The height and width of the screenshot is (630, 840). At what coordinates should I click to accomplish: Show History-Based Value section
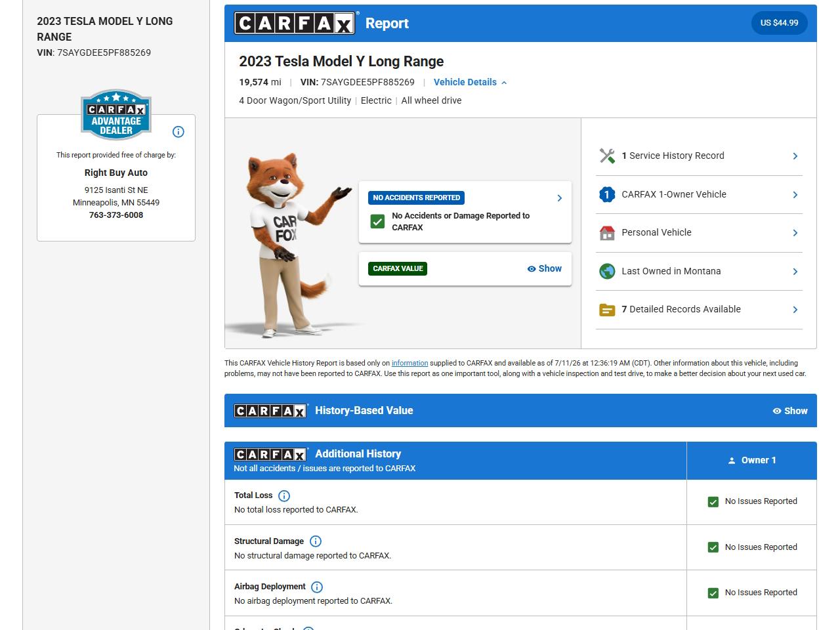pos(790,411)
